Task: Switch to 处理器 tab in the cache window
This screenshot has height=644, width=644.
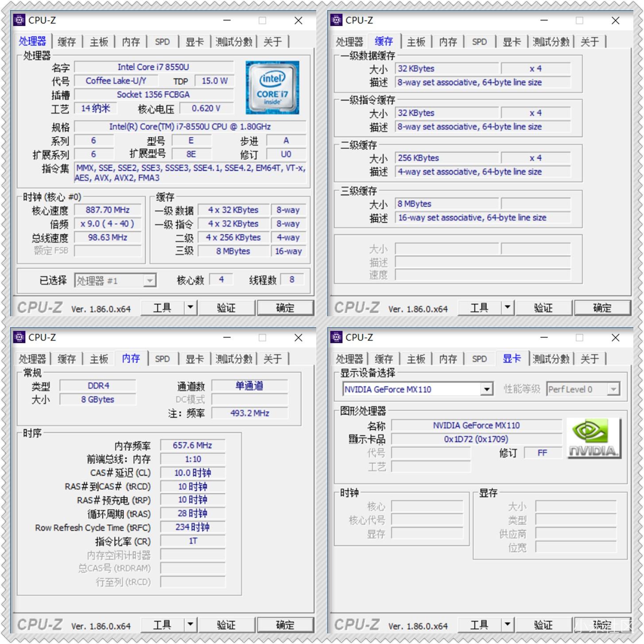Action: (349, 42)
